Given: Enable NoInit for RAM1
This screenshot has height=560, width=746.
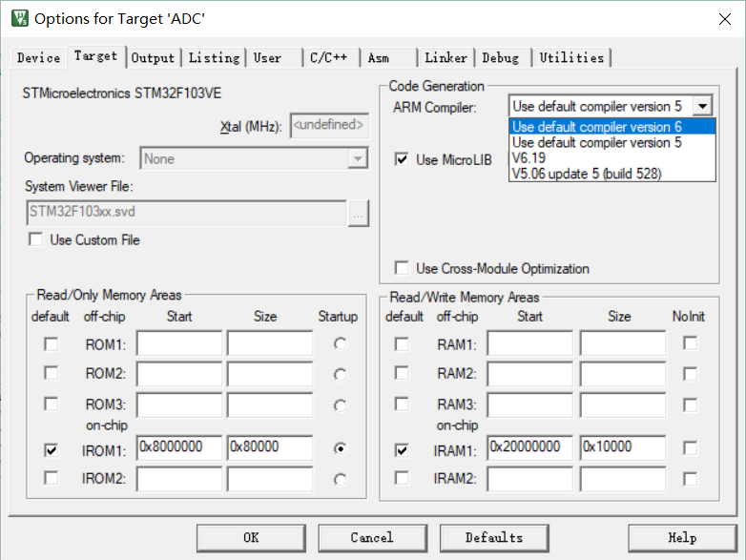Looking at the screenshot, I should (691, 343).
